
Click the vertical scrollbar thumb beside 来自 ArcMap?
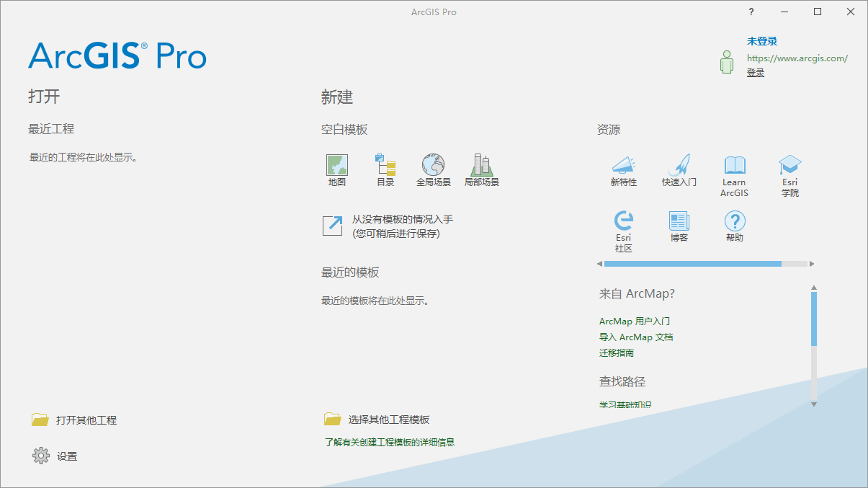(814, 319)
